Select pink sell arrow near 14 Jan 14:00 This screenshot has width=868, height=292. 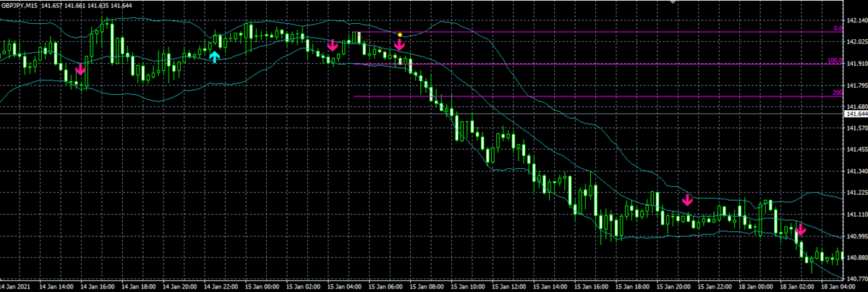[x=80, y=70]
